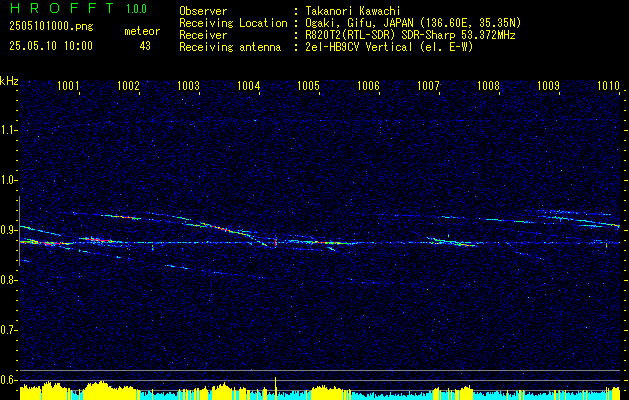The height and width of the screenshot is (400, 629).
Task: Click the Observer label
Action: (x=203, y=11)
